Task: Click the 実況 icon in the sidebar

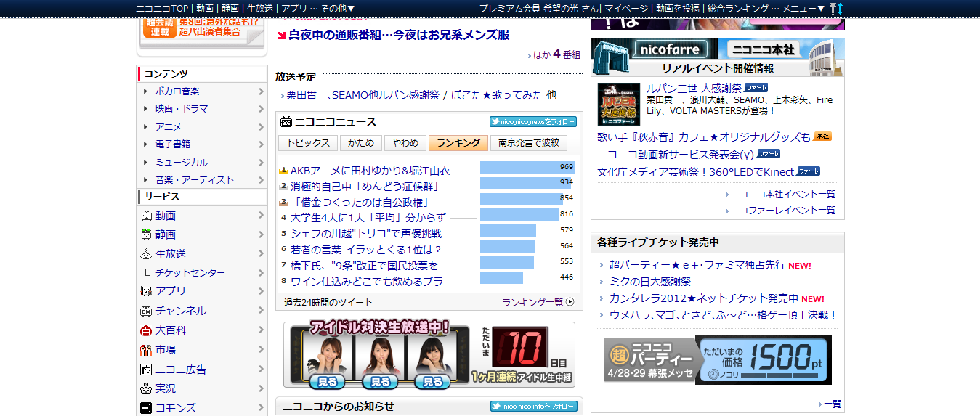Action: (x=146, y=388)
